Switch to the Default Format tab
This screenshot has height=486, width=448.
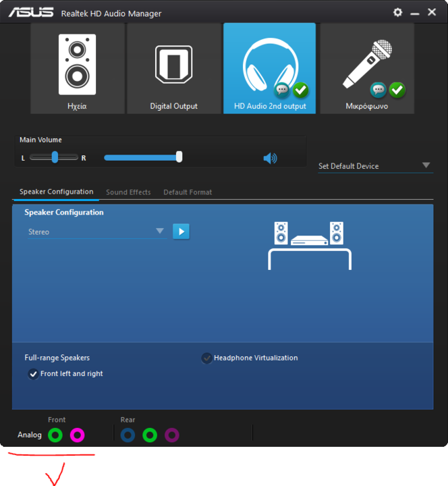188,192
